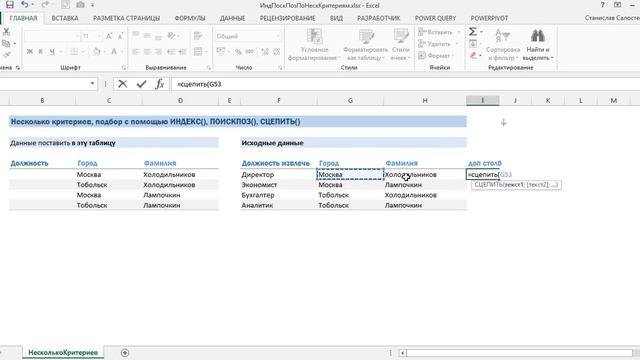This screenshot has height=360, width=640.
Task: Open Форматировать как таблицу gallery
Action: (365, 45)
